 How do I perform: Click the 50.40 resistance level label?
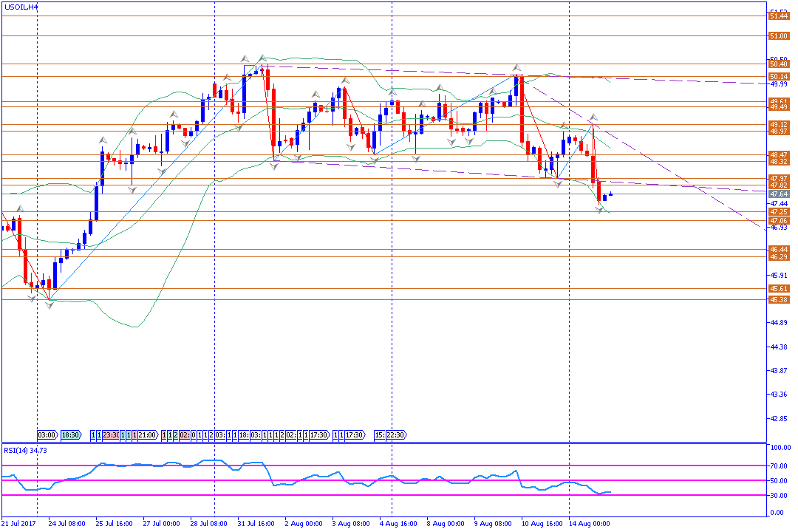777,64
